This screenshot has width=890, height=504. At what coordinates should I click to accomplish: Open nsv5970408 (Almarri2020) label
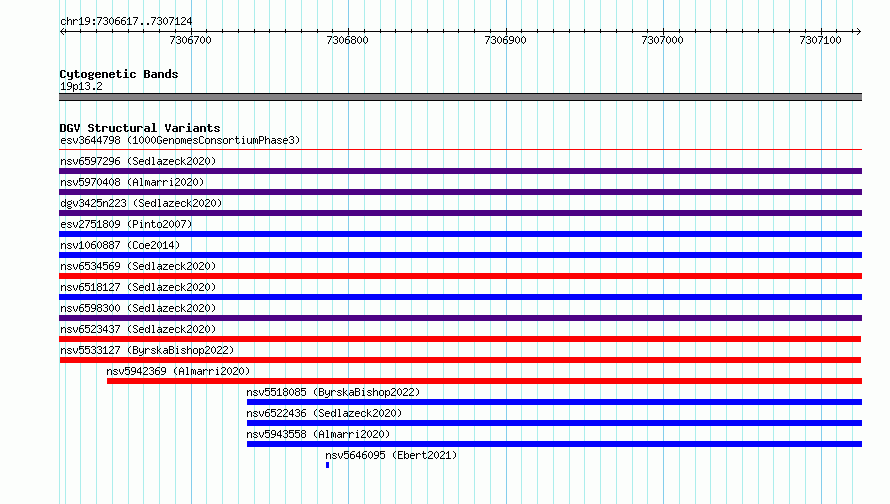132,182
